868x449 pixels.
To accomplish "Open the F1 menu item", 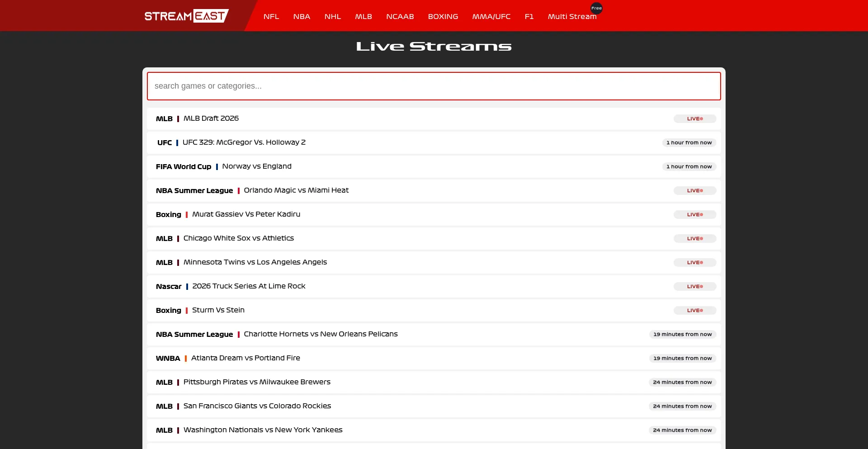I will pyautogui.click(x=529, y=17).
